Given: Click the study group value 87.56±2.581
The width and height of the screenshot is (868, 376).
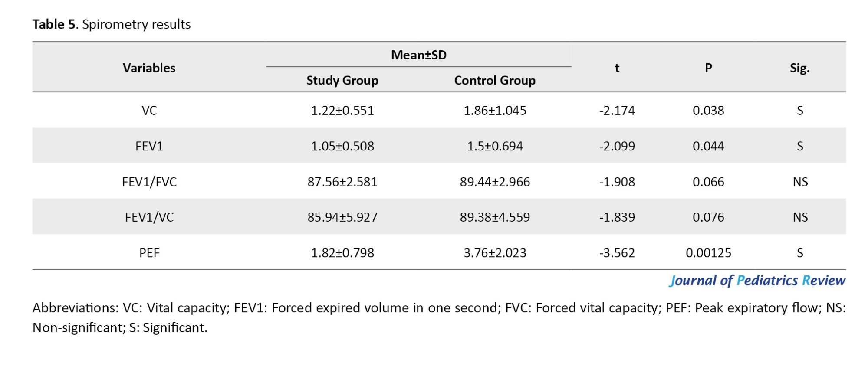Looking at the screenshot, I should (342, 182).
